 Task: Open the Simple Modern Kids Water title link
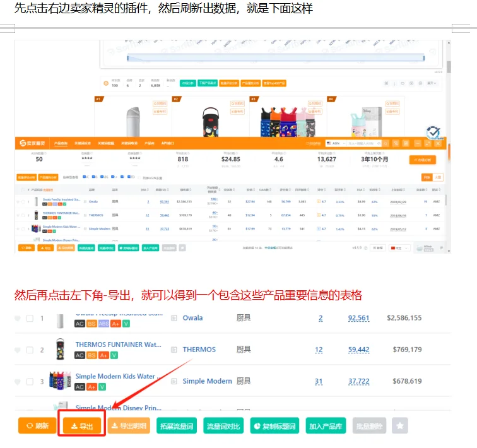(x=117, y=376)
